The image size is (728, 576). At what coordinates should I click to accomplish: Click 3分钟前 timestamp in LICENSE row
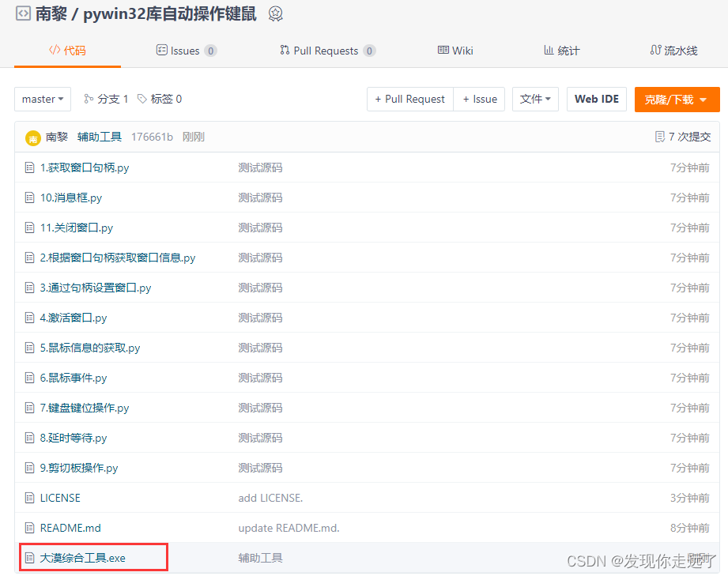690,498
